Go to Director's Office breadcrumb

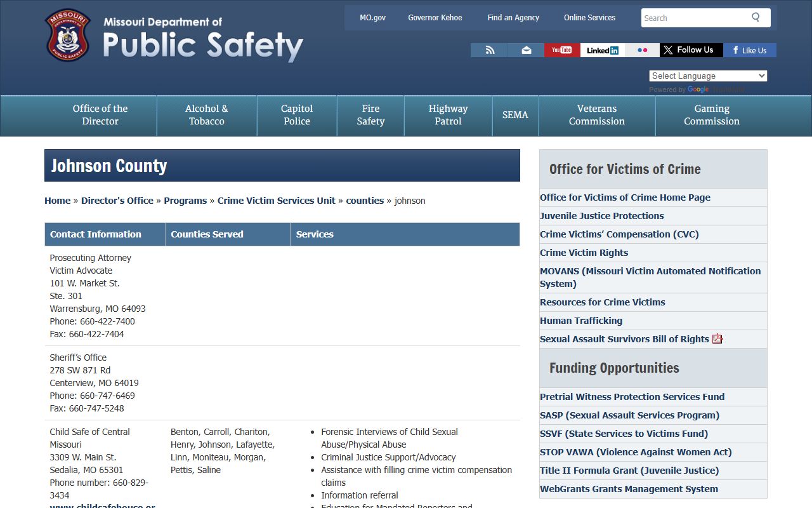[x=117, y=201]
